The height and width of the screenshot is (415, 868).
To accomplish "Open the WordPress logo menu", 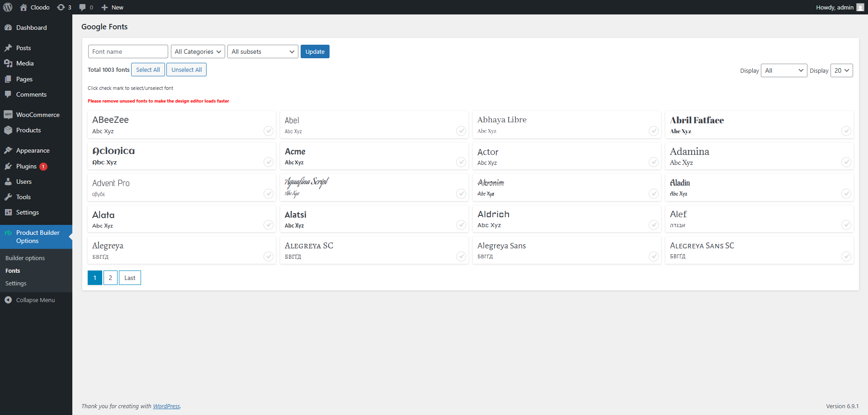I will [x=8, y=7].
